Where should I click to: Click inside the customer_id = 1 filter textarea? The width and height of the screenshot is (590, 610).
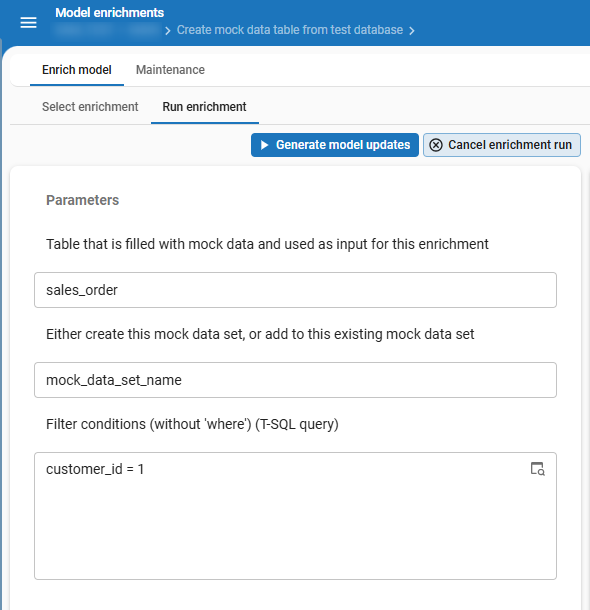[x=295, y=516]
